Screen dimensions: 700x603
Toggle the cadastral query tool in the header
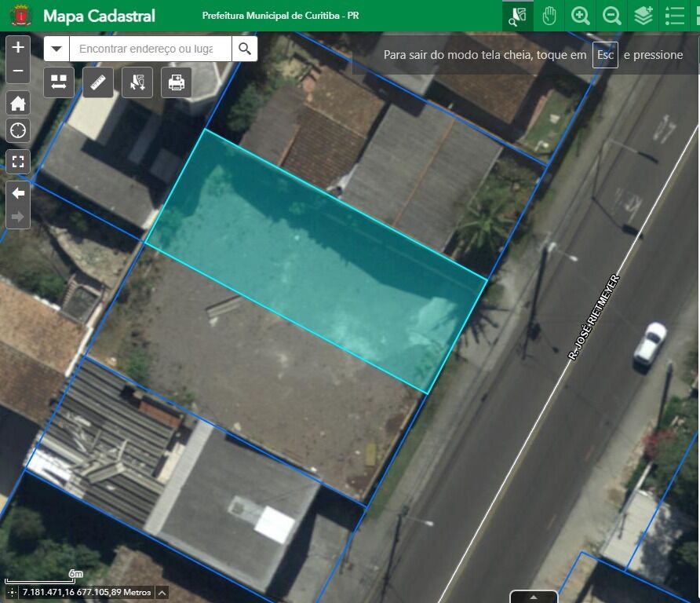518,16
